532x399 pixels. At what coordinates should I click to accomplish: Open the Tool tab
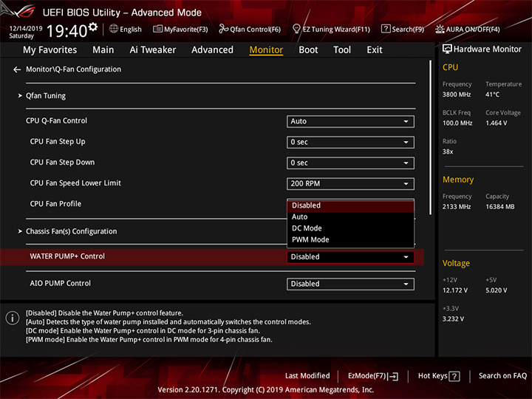(x=342, y=50)
